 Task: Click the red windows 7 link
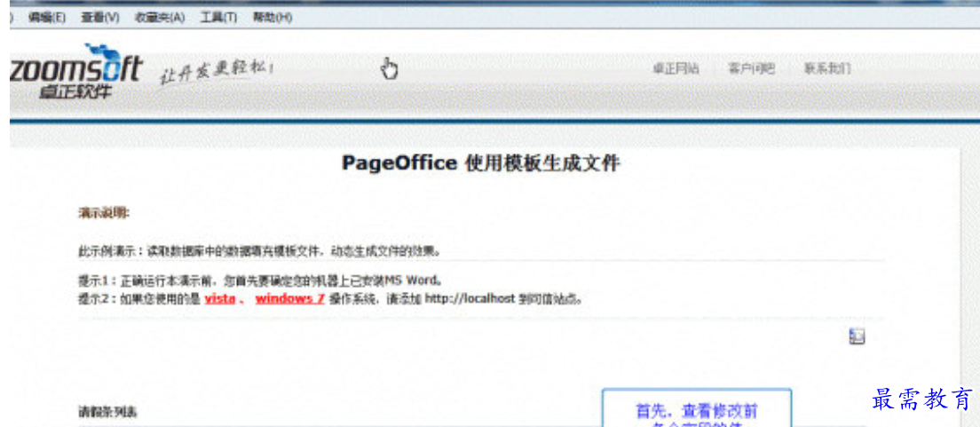pos(290,299)
